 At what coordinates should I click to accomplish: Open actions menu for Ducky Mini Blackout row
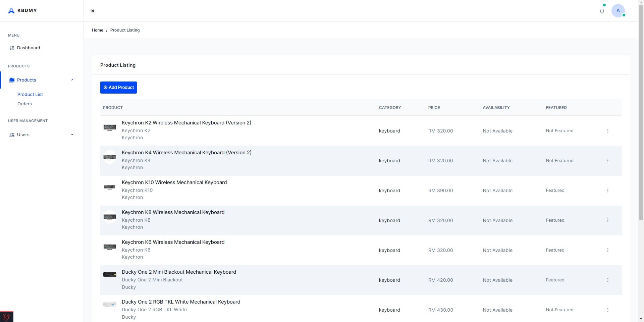(x=607, y=280)
